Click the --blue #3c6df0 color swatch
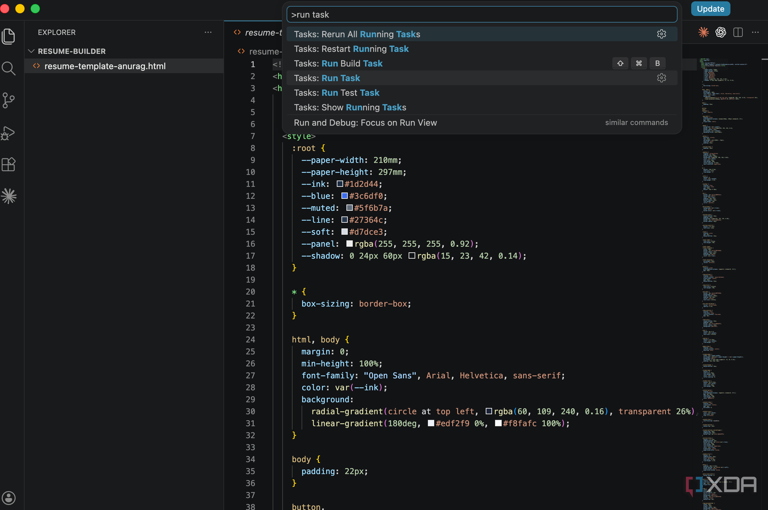Viewport: 768px width, 510px height. point(344,196)
